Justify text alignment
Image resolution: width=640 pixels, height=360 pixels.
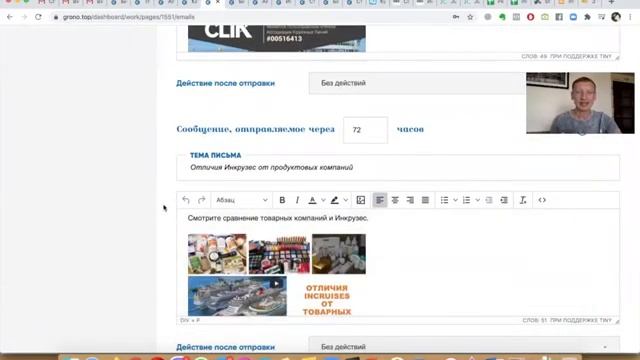[425, 200]
